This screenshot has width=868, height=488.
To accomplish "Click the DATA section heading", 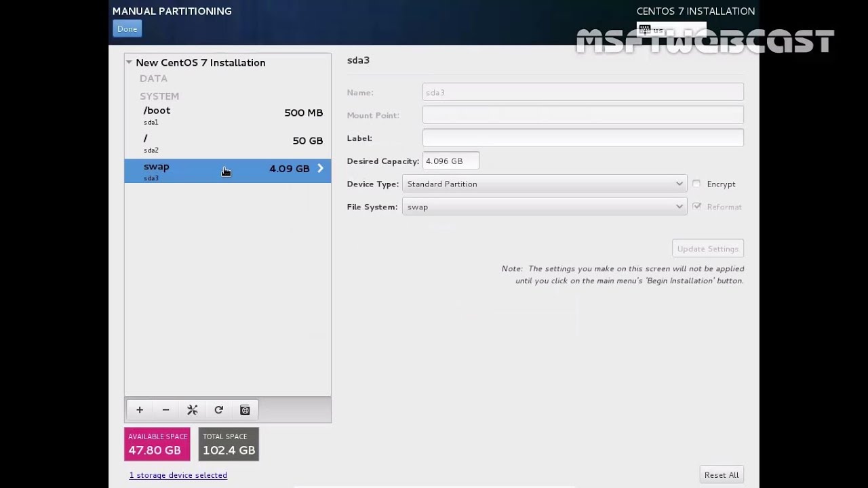I will click(153, 79).
